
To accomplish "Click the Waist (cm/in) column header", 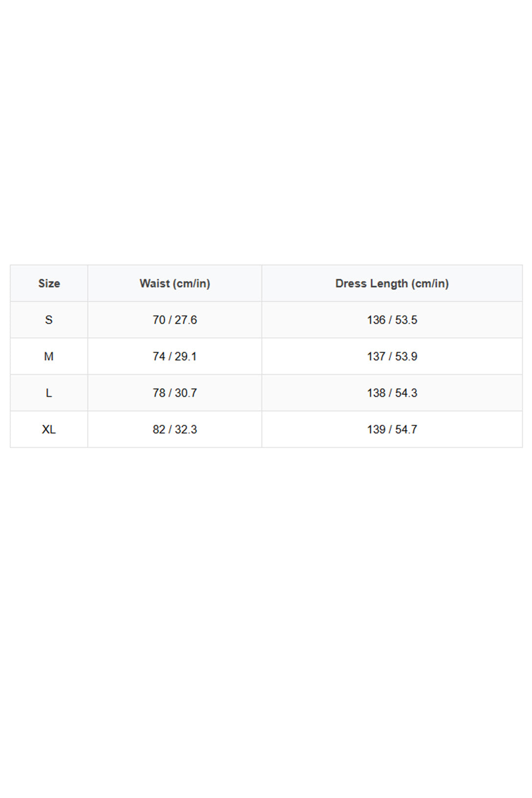I will click(175, 284).
